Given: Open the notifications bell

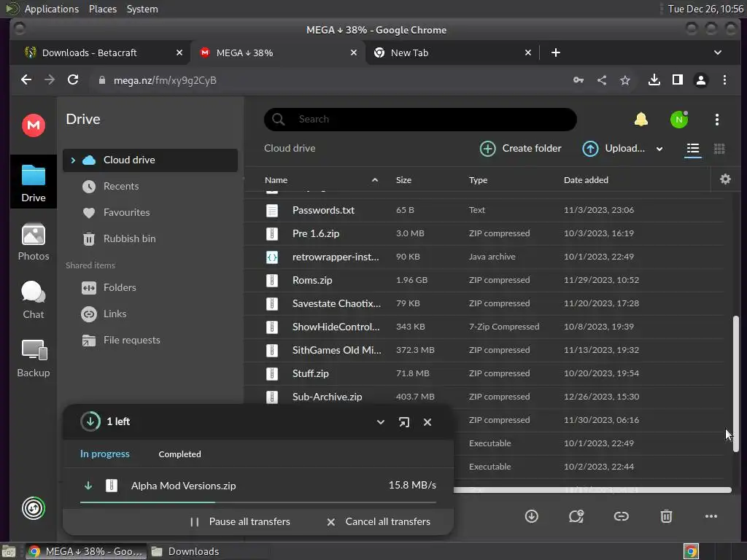Looking at the screenshot, I should coord(640,119).
